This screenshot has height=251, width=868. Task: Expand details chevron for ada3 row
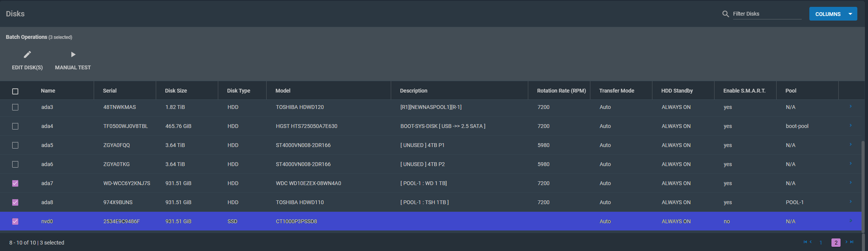[850, 107]
